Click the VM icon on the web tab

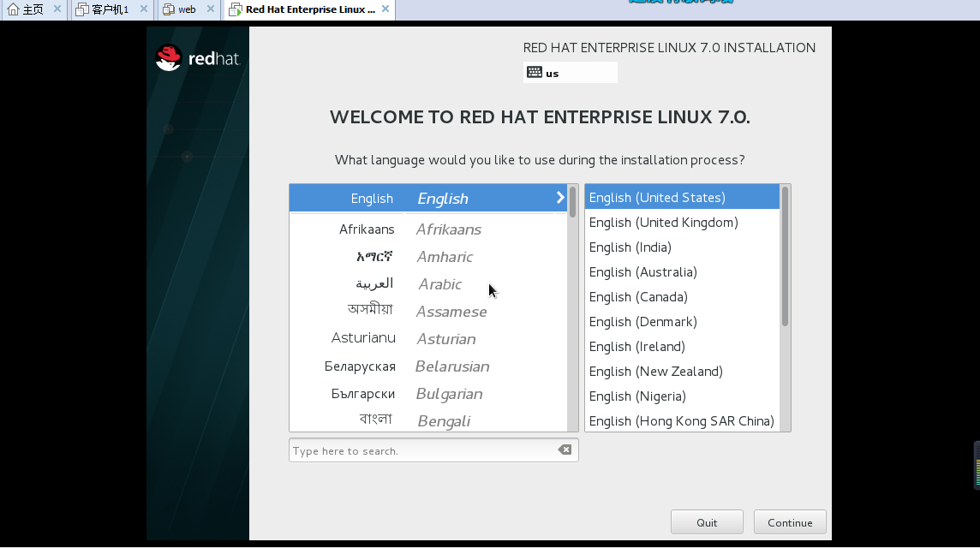click(169, 9)
